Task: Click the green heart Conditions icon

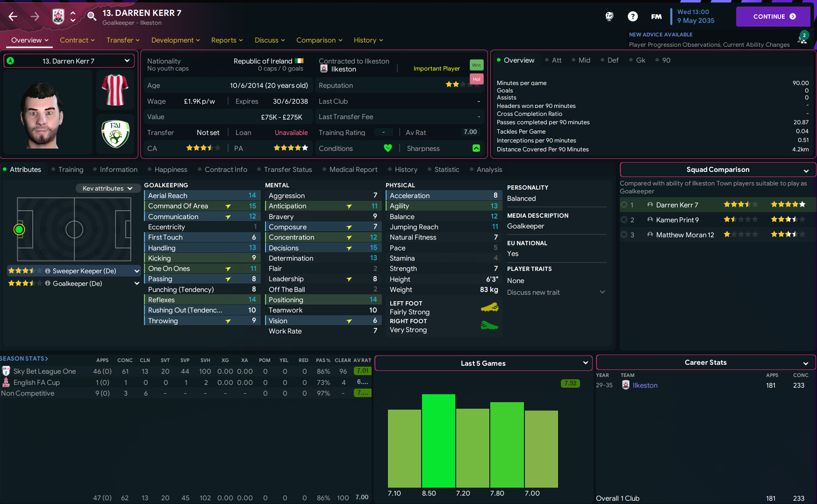Action: (387, 148)
